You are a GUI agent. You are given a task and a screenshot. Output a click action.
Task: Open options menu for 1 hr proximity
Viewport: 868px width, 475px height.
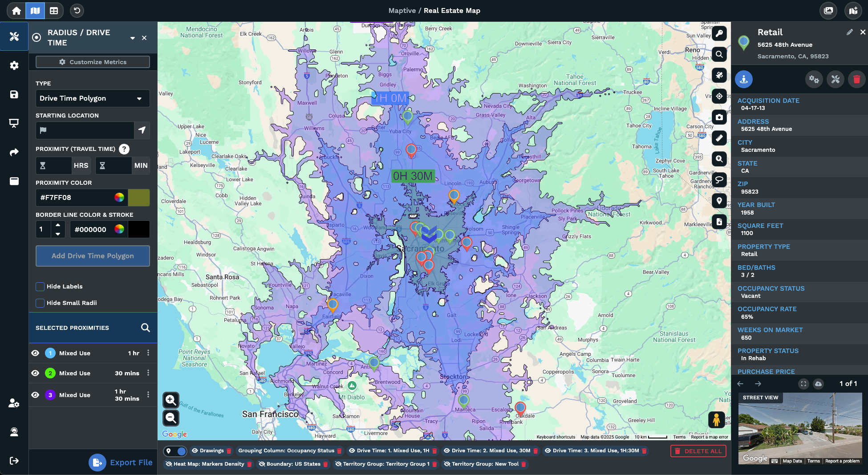[x=148, y=353]
